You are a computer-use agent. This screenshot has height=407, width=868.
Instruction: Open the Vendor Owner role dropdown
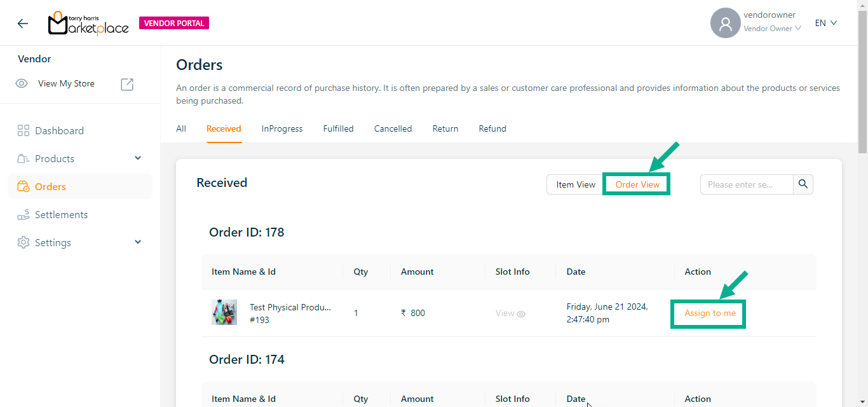coord(771,29)
